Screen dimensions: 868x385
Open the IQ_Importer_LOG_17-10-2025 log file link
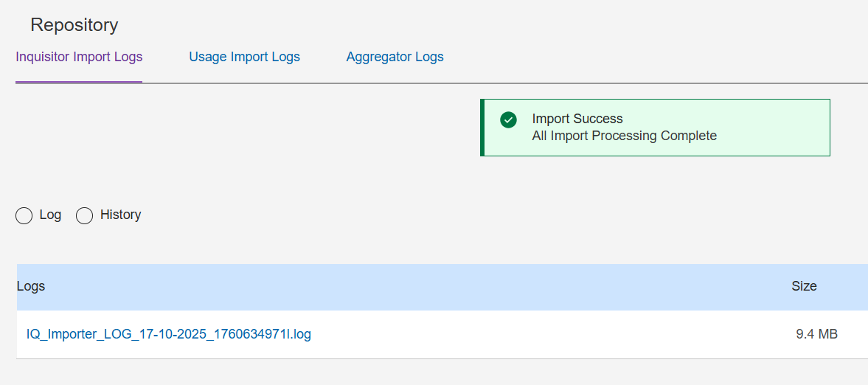tap(169, 334)
